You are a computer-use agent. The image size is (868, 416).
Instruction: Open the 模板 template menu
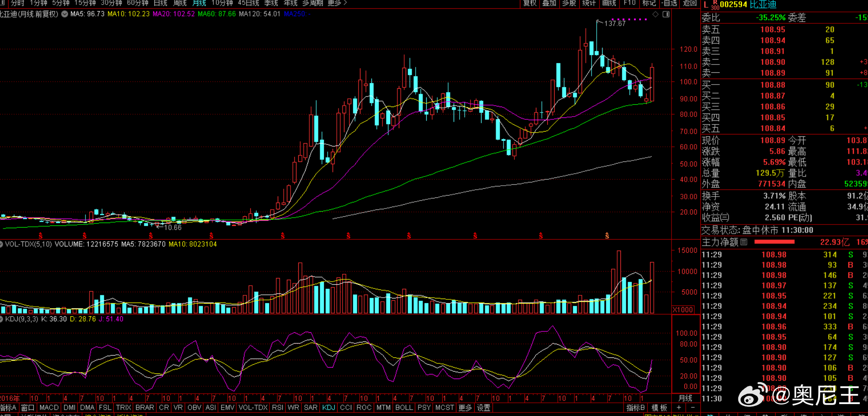[659, 407]
